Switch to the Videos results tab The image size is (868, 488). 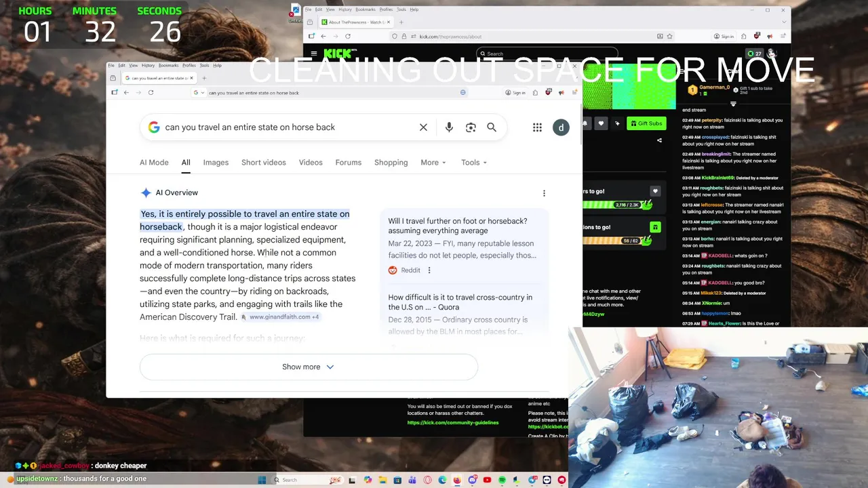[x=311, y=163]
